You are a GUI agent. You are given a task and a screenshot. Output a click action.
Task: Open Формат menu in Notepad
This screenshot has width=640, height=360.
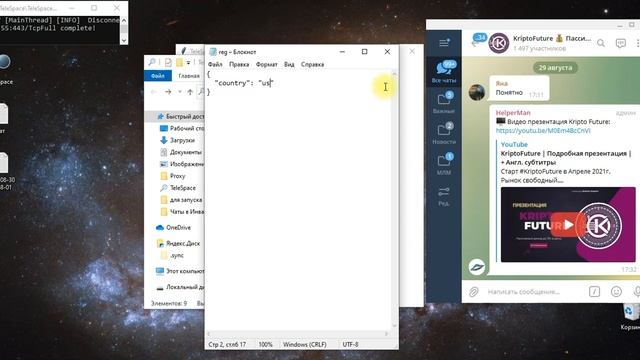pos(267,64)
